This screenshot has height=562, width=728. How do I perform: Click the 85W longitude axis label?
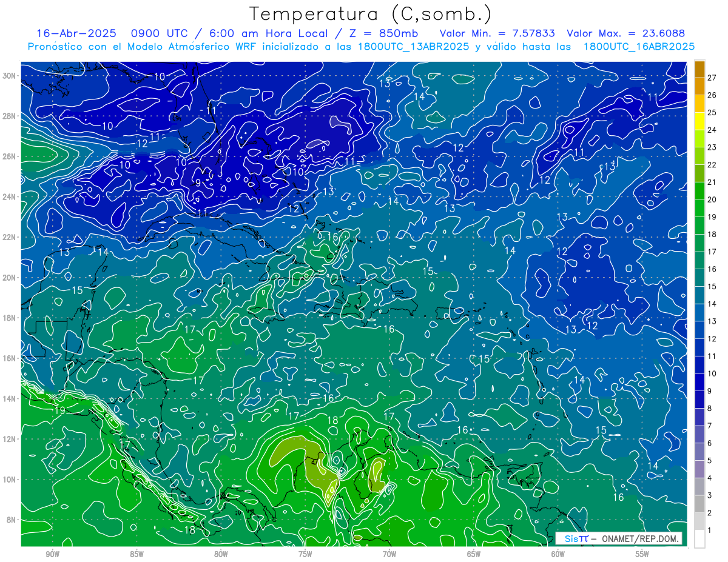click(x=136, y=554)
